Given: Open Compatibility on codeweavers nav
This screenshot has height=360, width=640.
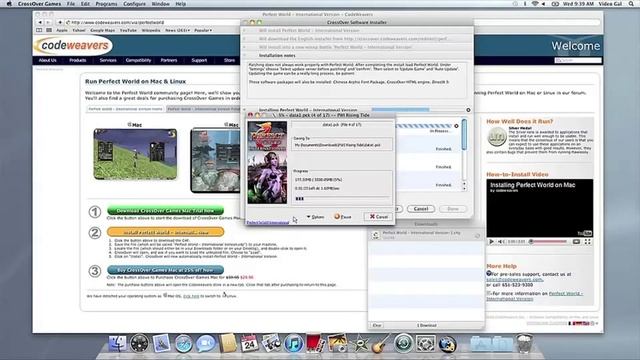Looking at the screenshot, I should pyautogui.click(x=138, y=60).
